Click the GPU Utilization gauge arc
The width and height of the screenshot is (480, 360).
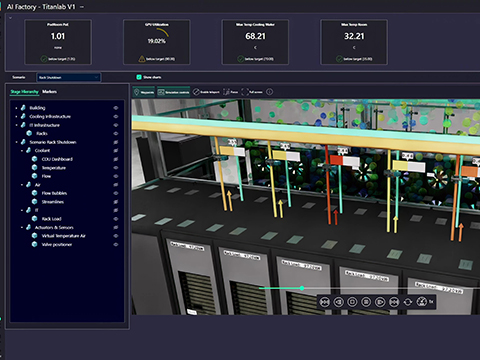(163, 32)
